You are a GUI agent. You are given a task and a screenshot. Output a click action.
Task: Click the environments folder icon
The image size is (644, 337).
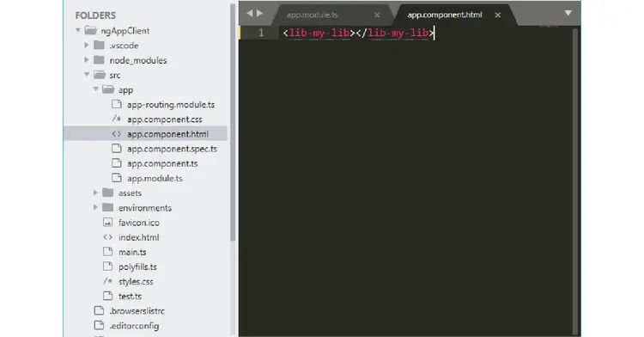click(x=107, y=207)
